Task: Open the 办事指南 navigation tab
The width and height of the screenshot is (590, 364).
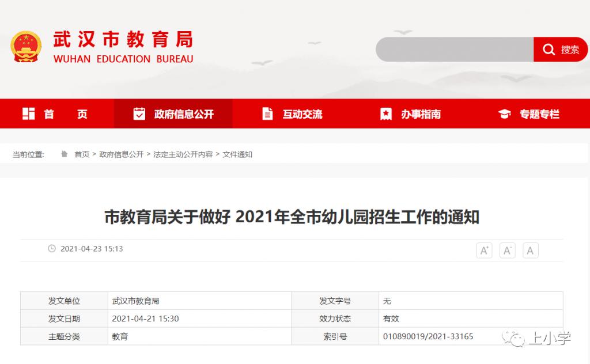Action: tap(410, 113)
